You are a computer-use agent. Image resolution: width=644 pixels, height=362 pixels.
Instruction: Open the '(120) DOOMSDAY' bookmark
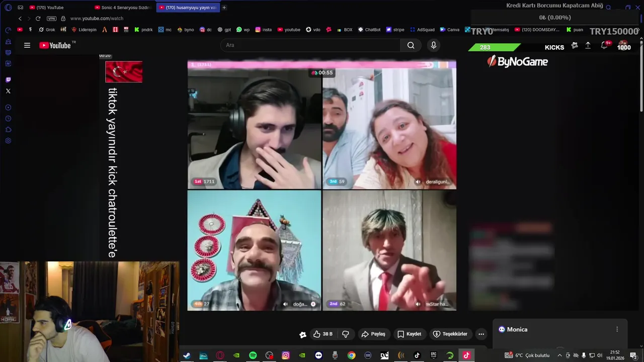point(537,30)
